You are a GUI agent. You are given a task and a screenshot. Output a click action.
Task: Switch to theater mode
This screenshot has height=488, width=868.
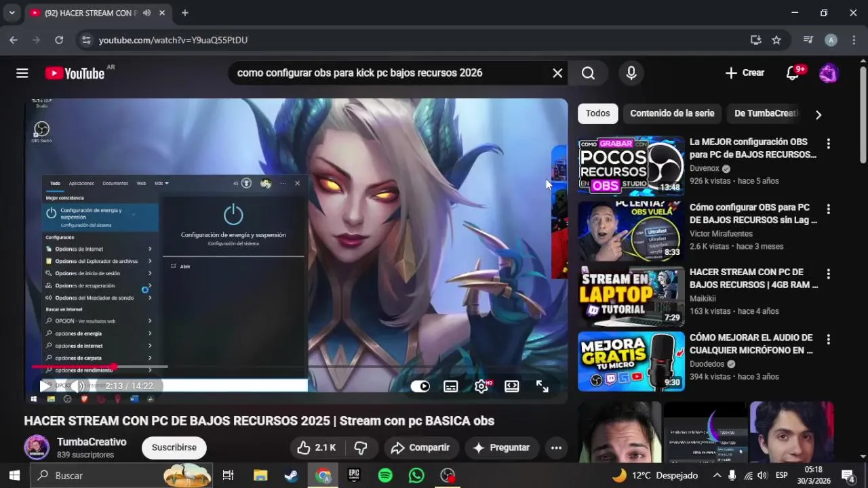(512, 386)
